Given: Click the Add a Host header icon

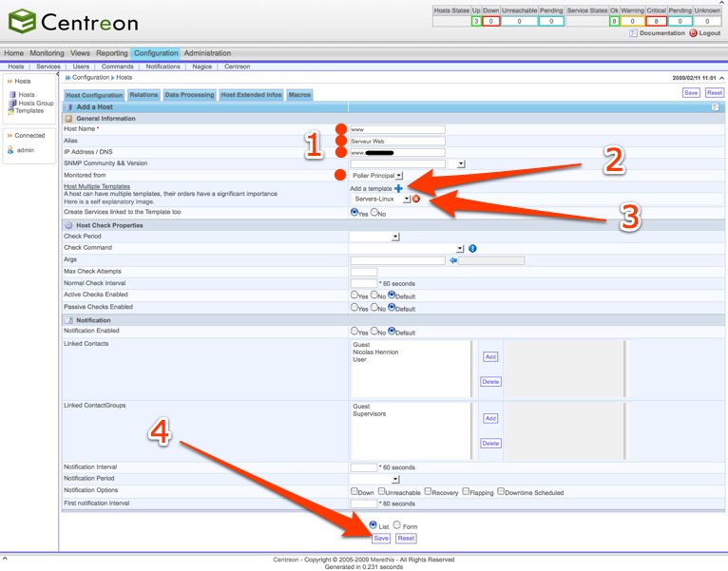Looking at the screenshot, I should (x=69, y=107).
